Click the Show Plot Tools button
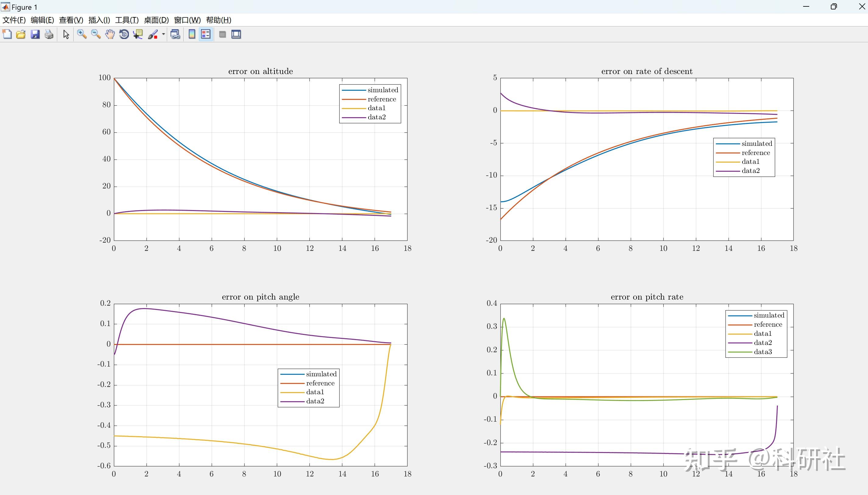The height and width of the screenshot is (495, 868). click(x=236, y=34)
